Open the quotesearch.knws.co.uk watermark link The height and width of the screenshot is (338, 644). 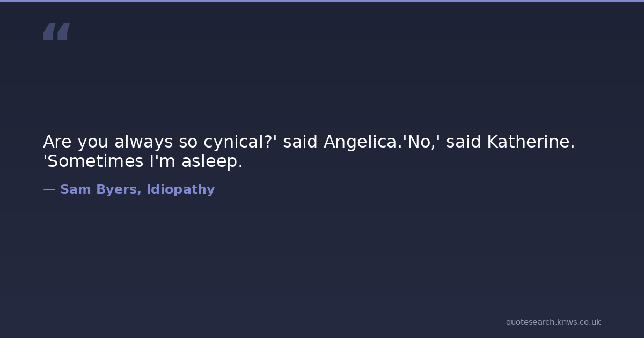click(x=553, y=322)
